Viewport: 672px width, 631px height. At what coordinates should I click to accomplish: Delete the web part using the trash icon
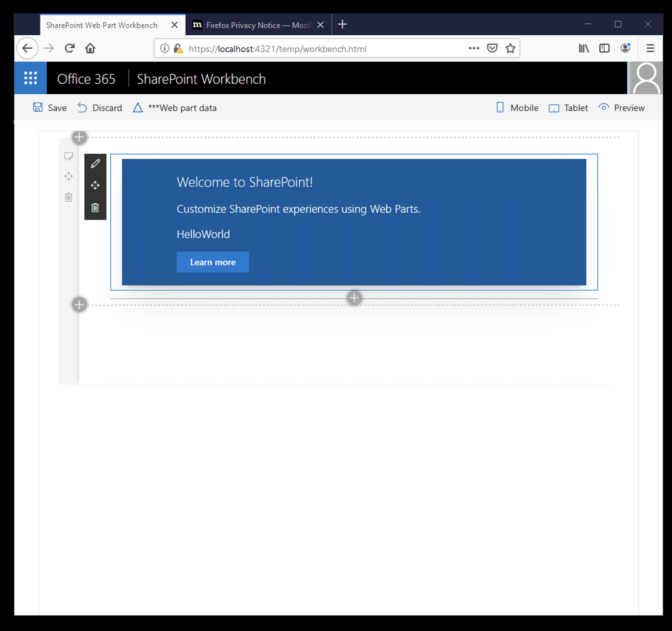(95, 207)
